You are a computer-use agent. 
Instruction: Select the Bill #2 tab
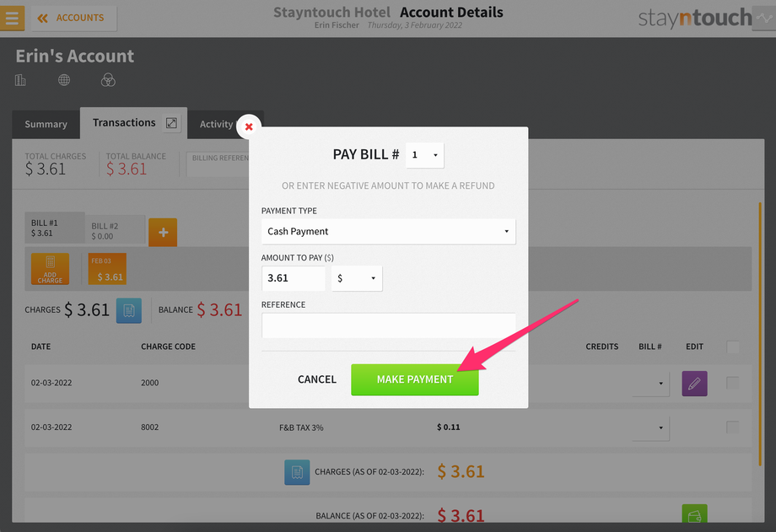[116, 231]
